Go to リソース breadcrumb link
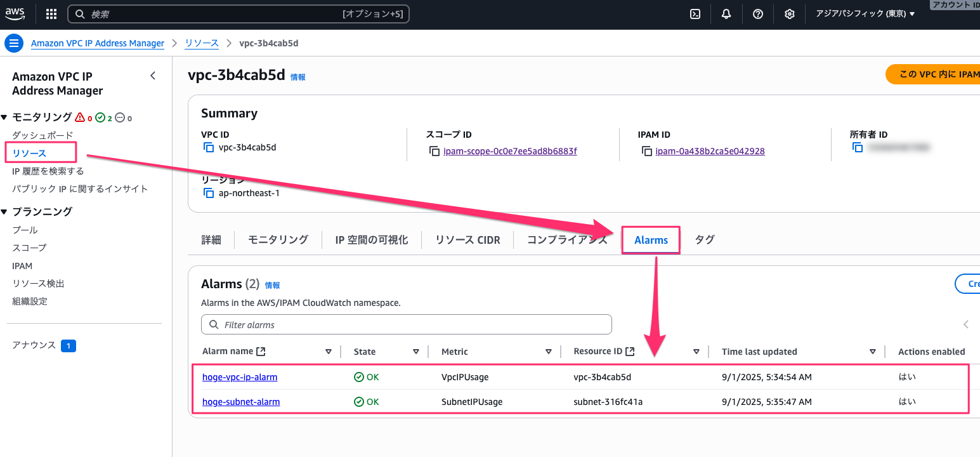 click(x=202, y=43)
